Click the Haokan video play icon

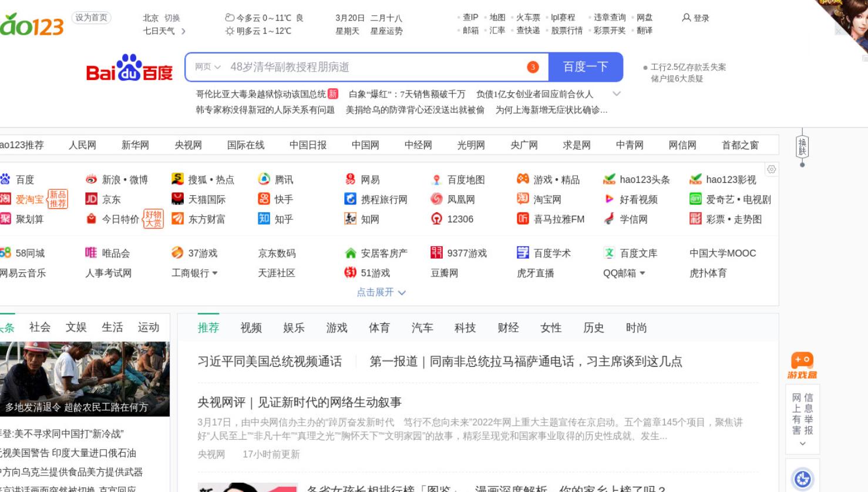610,199
